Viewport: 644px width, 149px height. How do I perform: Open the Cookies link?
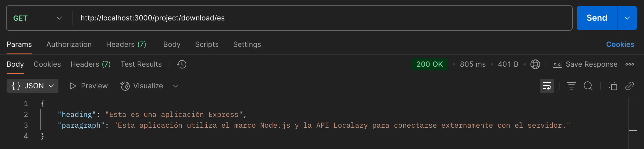620,44
